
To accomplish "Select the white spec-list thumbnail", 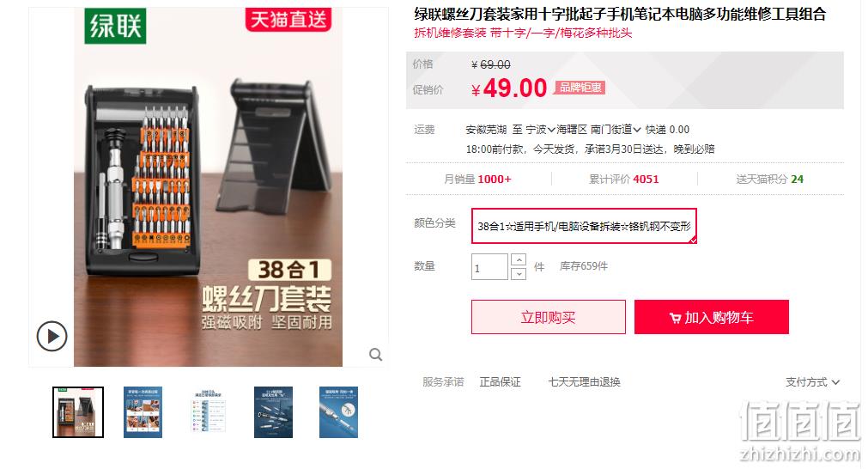I will pyautogui.click(x=208, y=412).
